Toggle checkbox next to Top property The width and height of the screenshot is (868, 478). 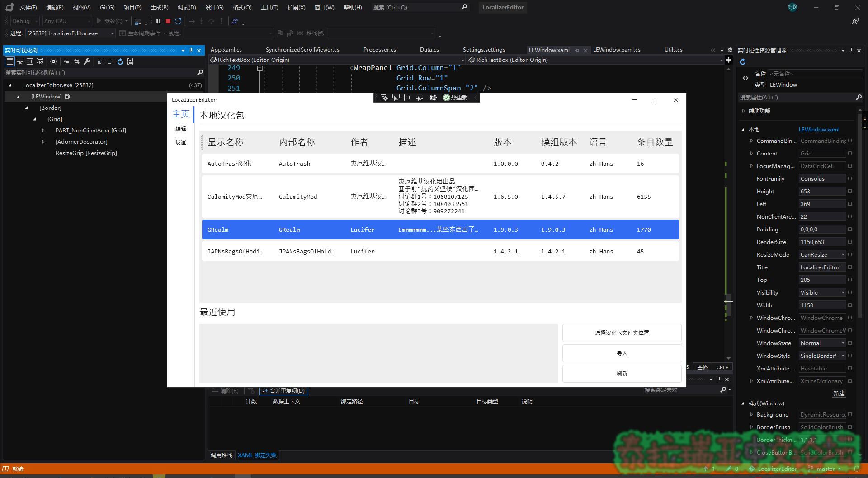coord(850,280)
